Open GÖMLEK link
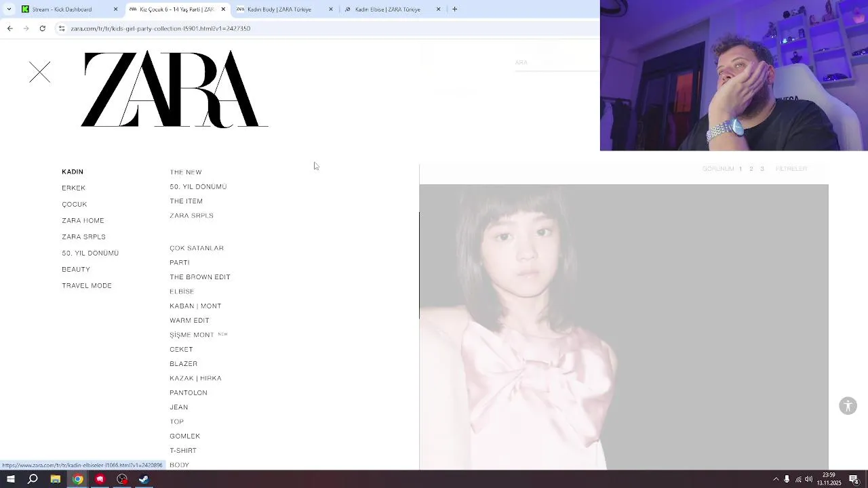Screen dimensions: 868x488 (x=184, y=436)
